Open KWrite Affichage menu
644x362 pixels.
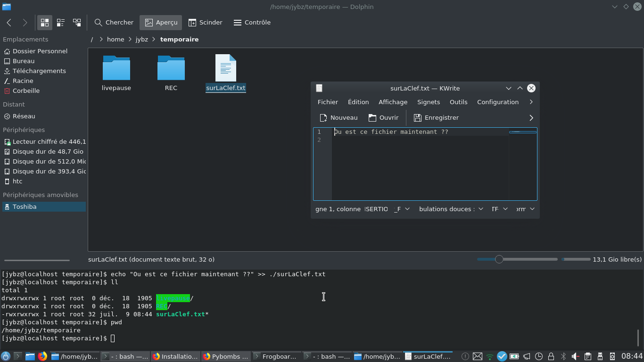[x=393, y=102]
